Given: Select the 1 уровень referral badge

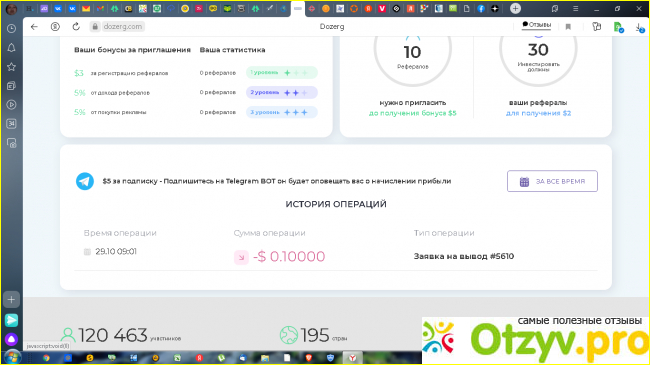Looking at the screenshot, I should [281, 73].
